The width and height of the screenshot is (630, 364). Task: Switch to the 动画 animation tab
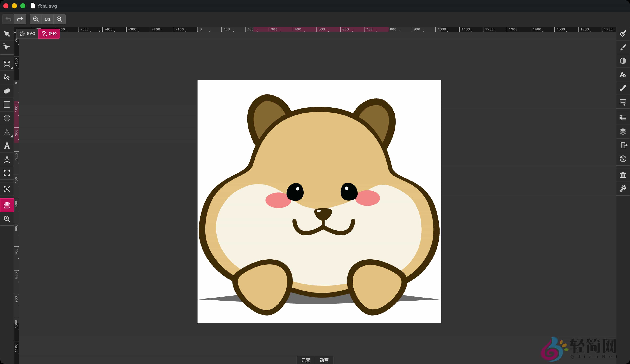(x=324, y=360)
